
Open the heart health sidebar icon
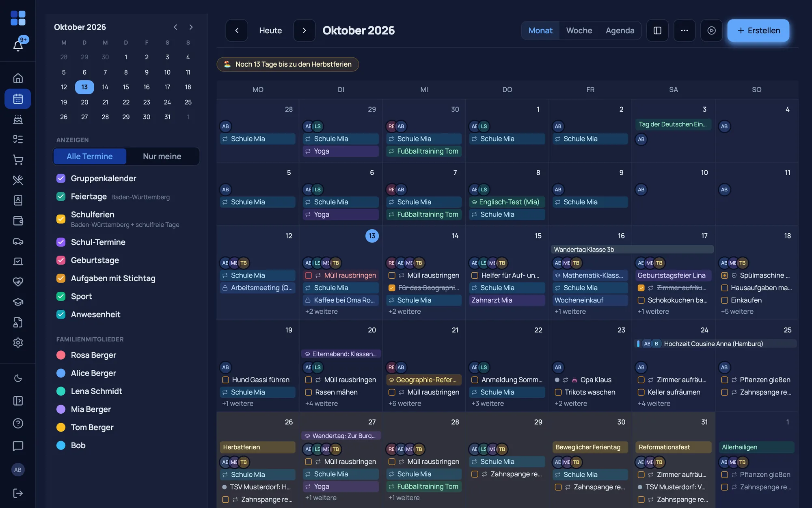(x=18, y=282)
